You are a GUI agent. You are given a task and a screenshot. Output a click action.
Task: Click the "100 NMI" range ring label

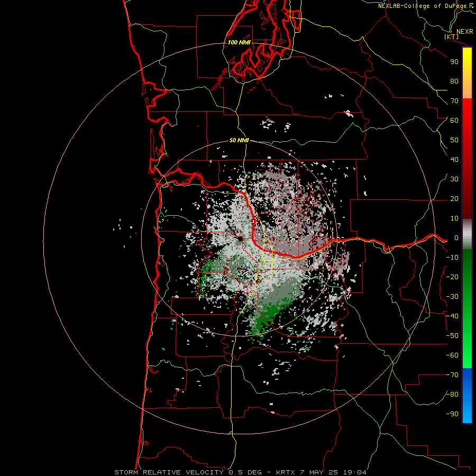239,42
